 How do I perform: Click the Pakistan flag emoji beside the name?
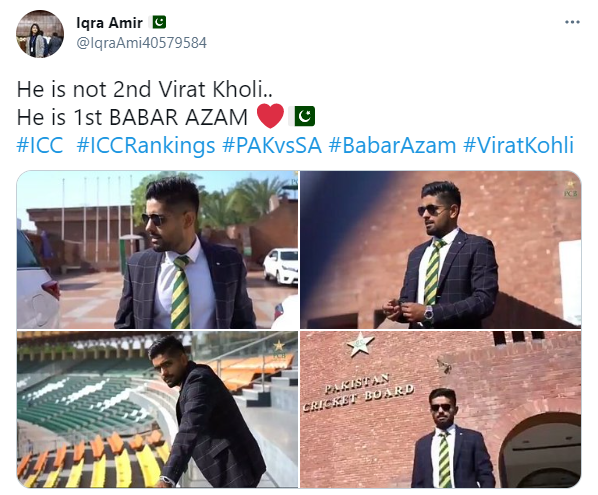click(x=159, y=22)
